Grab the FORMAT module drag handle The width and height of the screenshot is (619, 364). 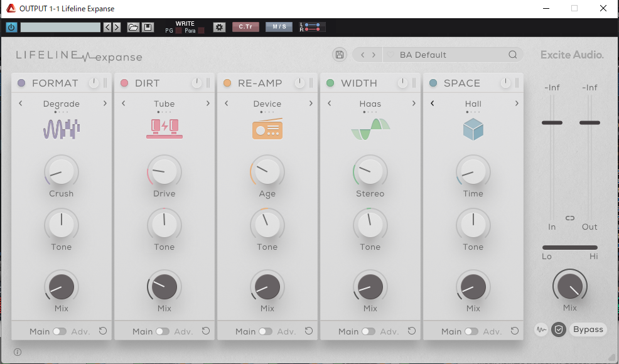[x=105, y=83]
